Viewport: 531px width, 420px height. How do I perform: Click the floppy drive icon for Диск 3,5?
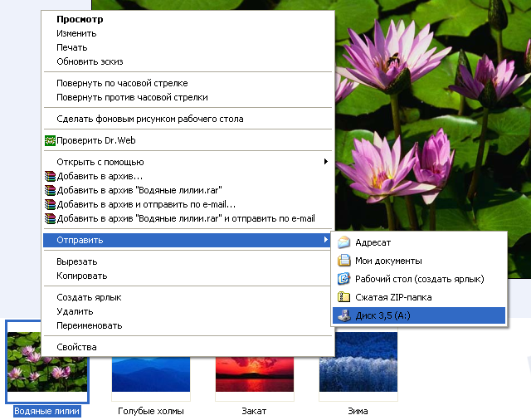coord(343,315)
